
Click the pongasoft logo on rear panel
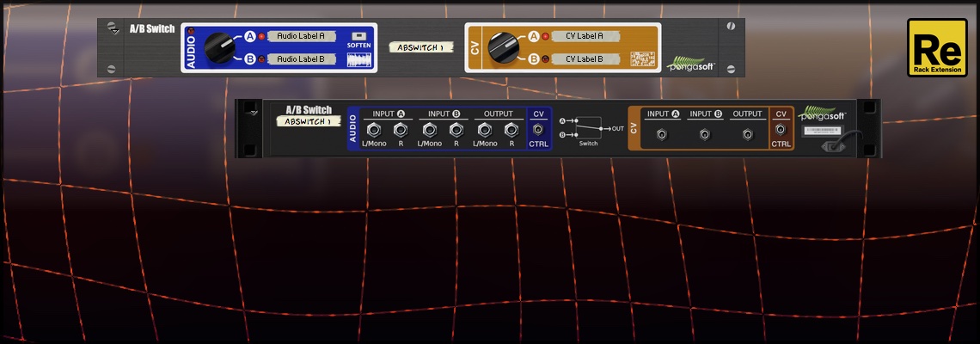pyautogui.click(x=824, y=114)
